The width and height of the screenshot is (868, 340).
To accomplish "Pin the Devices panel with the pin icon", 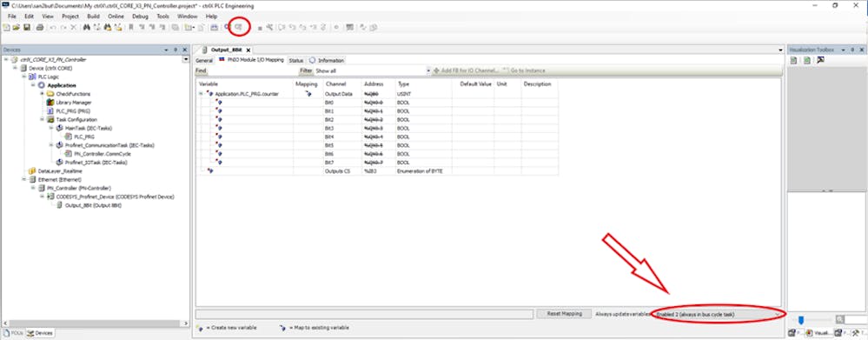I will [176, 50].
